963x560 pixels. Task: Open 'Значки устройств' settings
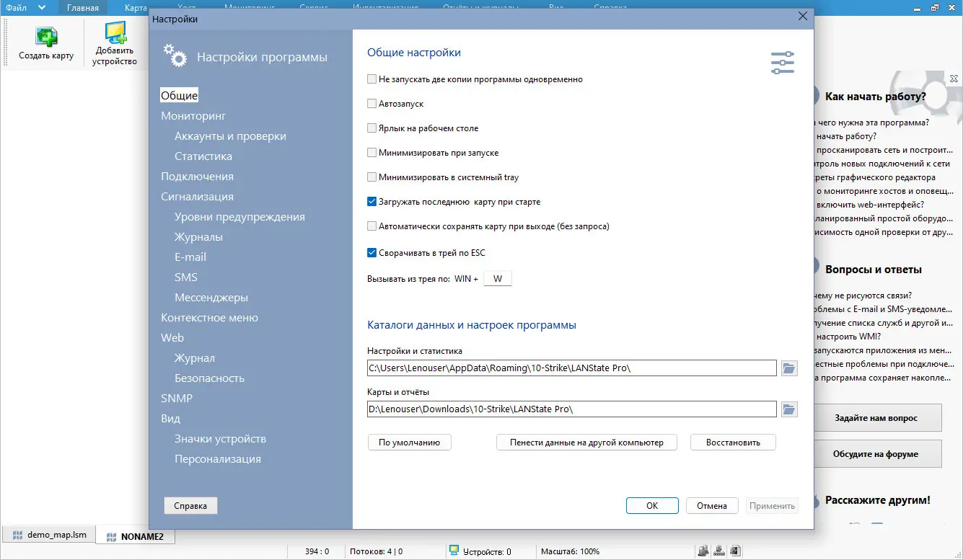point(220,439)
